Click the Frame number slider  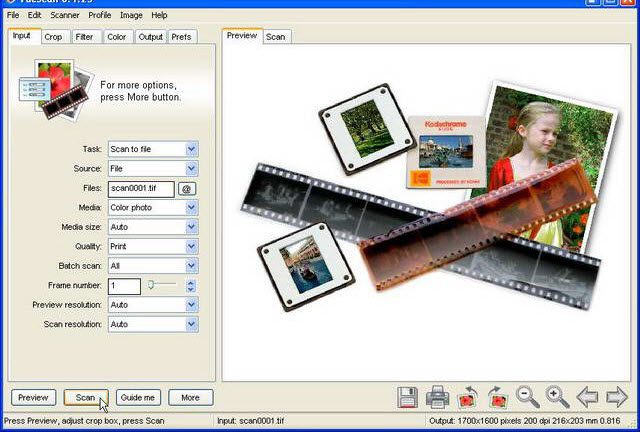(x=162, y=285)
